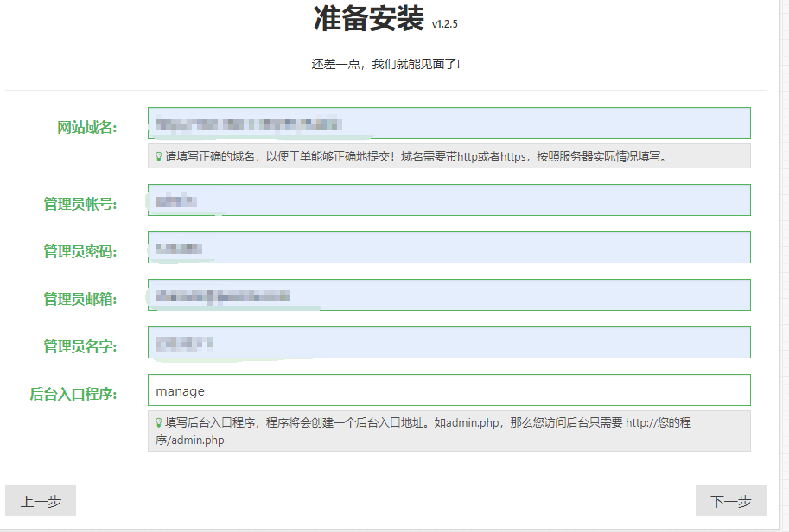Click the 准备安装 heading
Image resolution: width=789 pixels, height=532 pixels.
368,19
